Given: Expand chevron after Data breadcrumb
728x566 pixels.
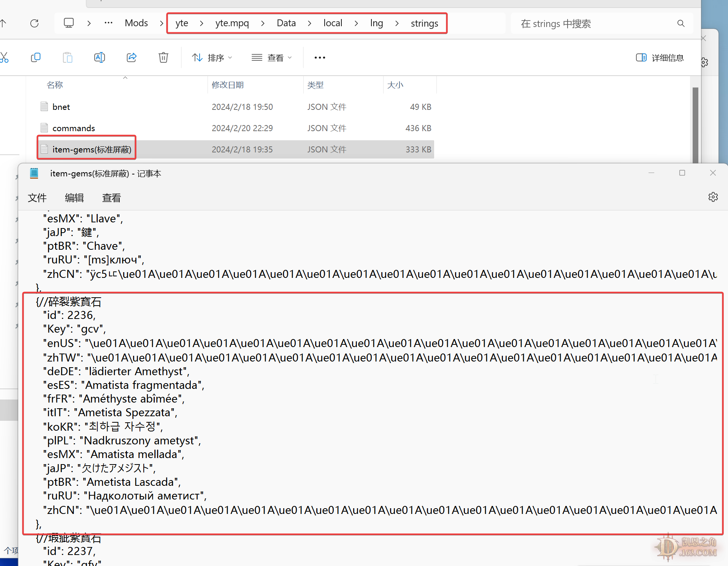Looking at the screenshot, I should (309, 23).
